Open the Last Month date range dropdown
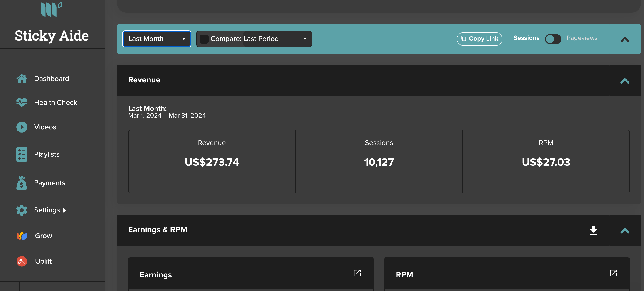 point(157,39)
